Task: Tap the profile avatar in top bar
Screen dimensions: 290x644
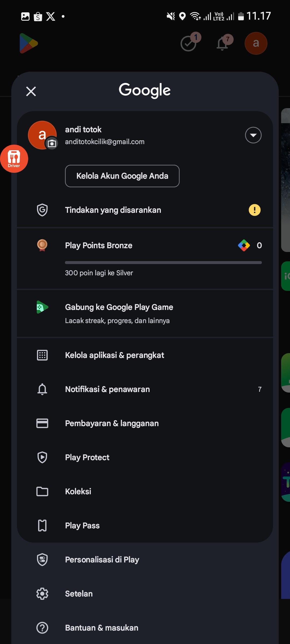Action: tap(256, 43)
